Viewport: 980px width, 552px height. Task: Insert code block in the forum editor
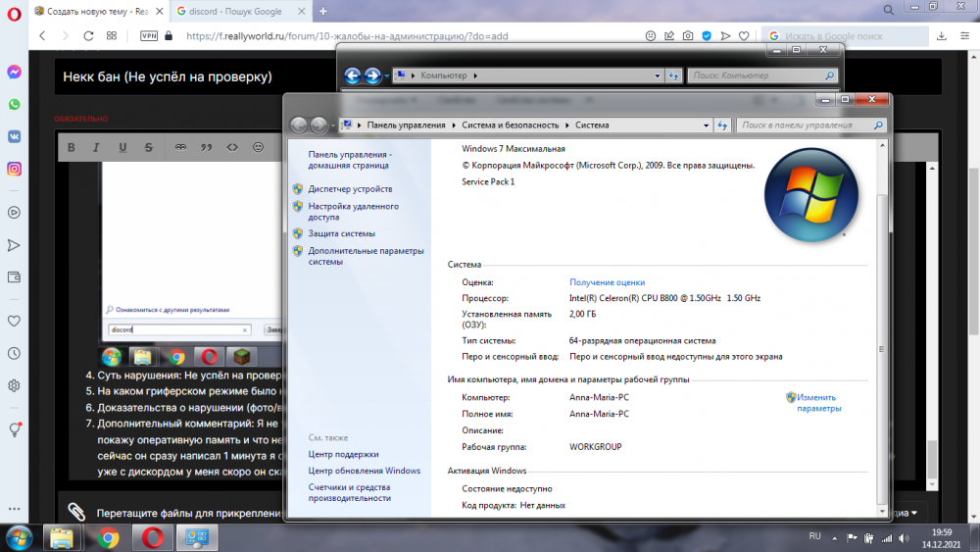click(232, 147)
